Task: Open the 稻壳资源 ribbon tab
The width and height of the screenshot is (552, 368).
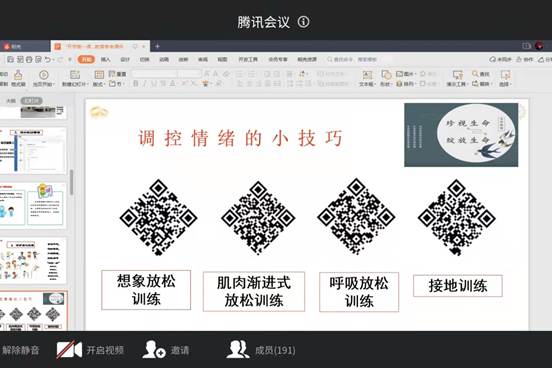Action: point(307,60)
